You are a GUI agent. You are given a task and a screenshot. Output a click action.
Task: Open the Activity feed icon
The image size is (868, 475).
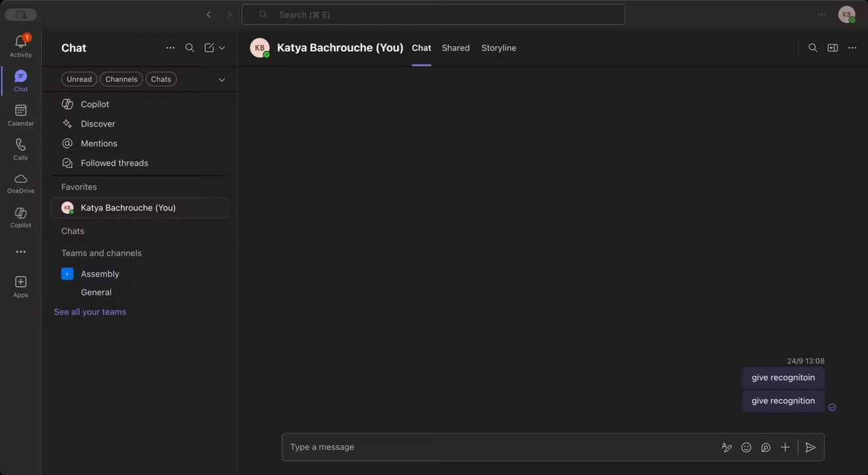[x=20, y=46]
